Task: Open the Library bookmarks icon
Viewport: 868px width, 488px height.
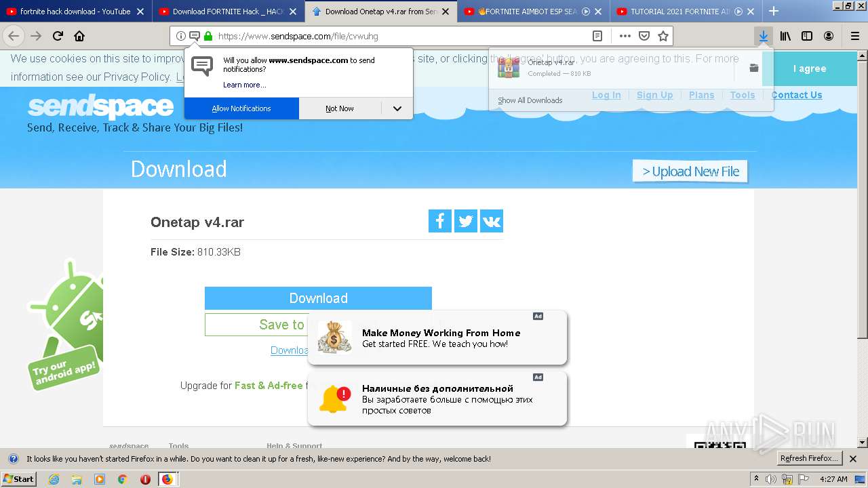Action: coord(785,36)
